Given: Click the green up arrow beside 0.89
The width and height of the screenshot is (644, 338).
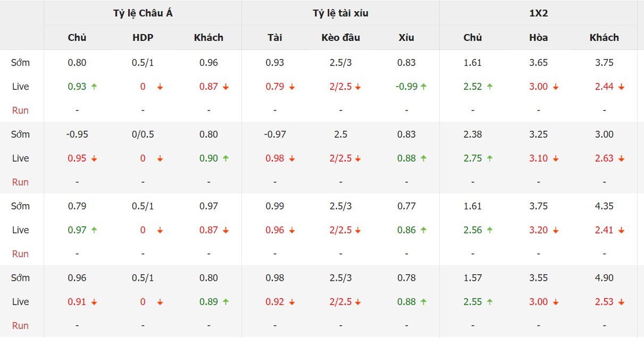Looking at the screenshot, I should pos(226,302).
